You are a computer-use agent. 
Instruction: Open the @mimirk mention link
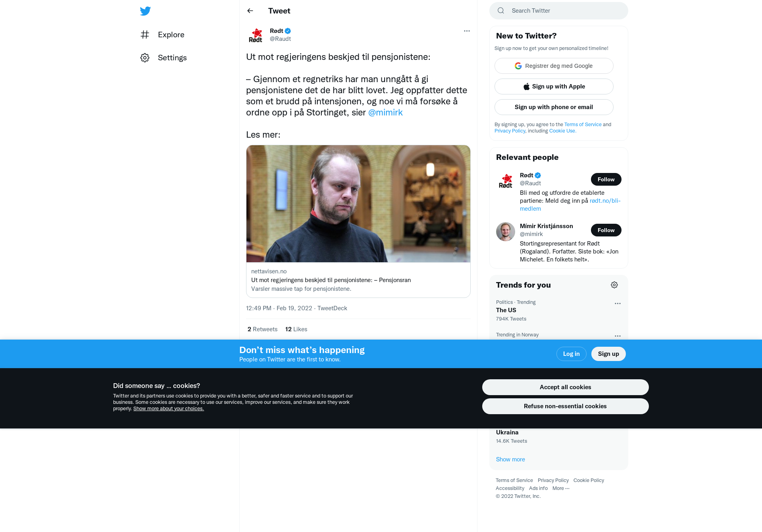coord(385,112)
